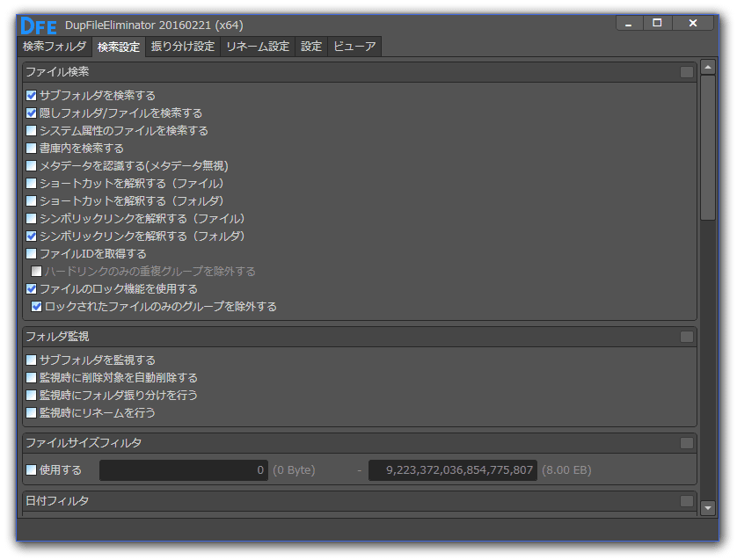Open the 検索フォルダ tab
Screen dimensions: 737x560
tap(55, 47)
